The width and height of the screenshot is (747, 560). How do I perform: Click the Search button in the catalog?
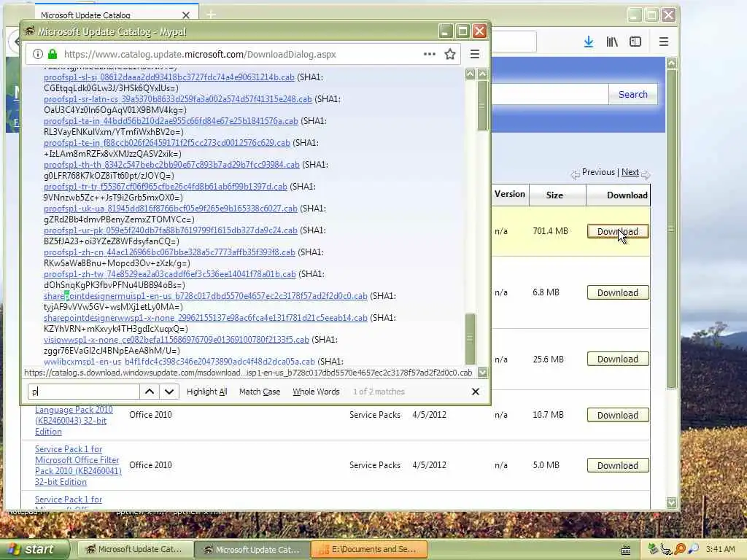(632, 94)
